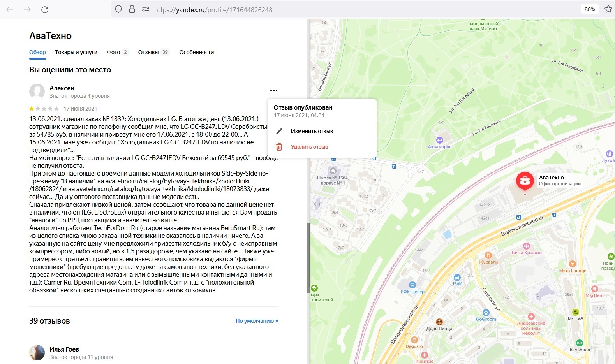Open Илья Гоев profile name link

click(64, 349)
